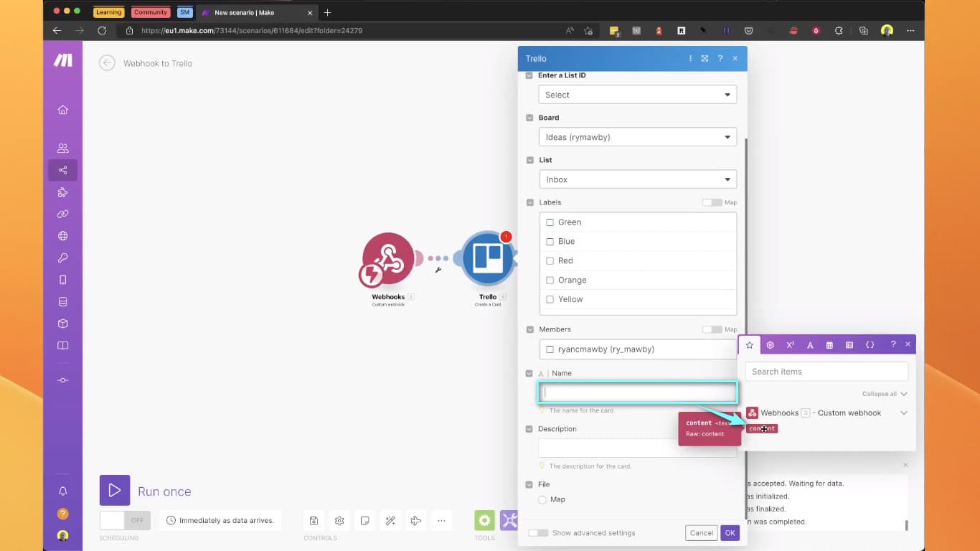
Task: Check the Orange label checkbox
Action: pos(550,281)
